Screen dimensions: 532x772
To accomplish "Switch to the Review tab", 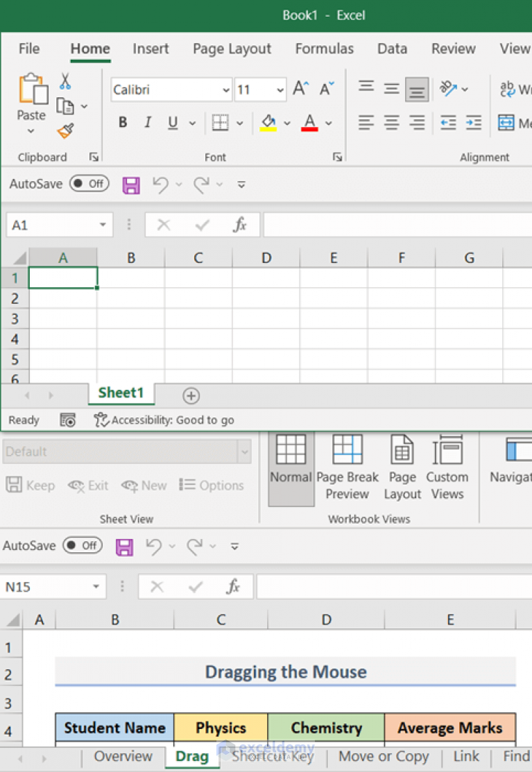I will (453, 49).
